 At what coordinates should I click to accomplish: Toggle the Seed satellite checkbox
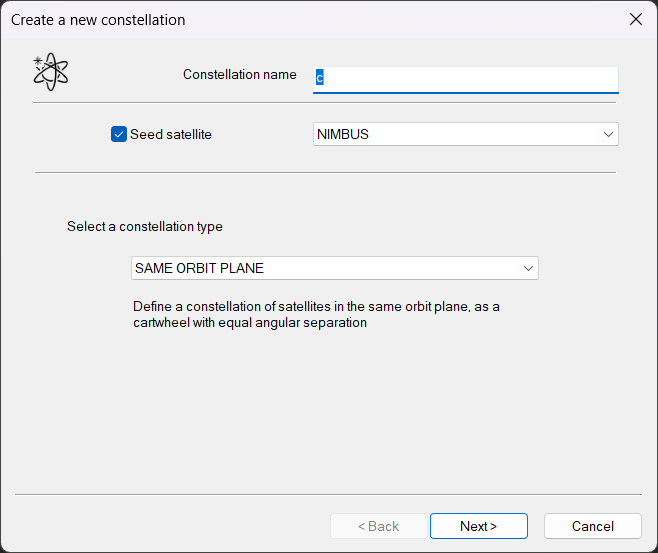[x=118, y=134]
